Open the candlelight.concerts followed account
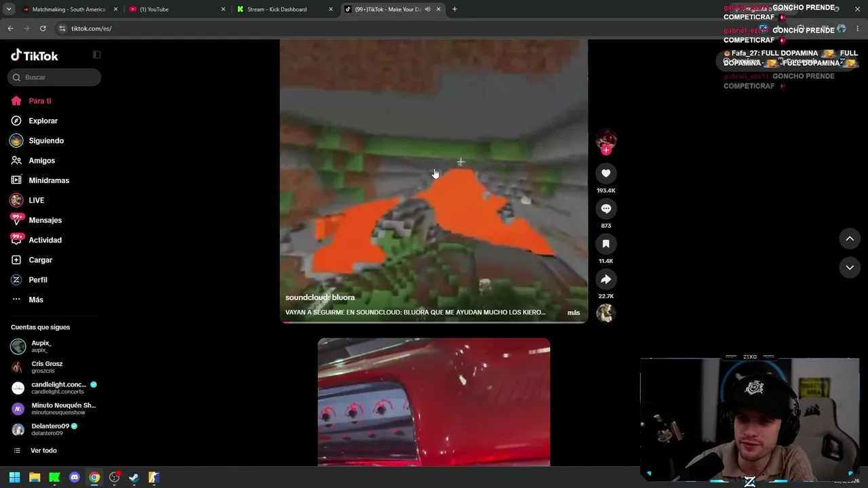The image size is (868, 488). [54, 388]
